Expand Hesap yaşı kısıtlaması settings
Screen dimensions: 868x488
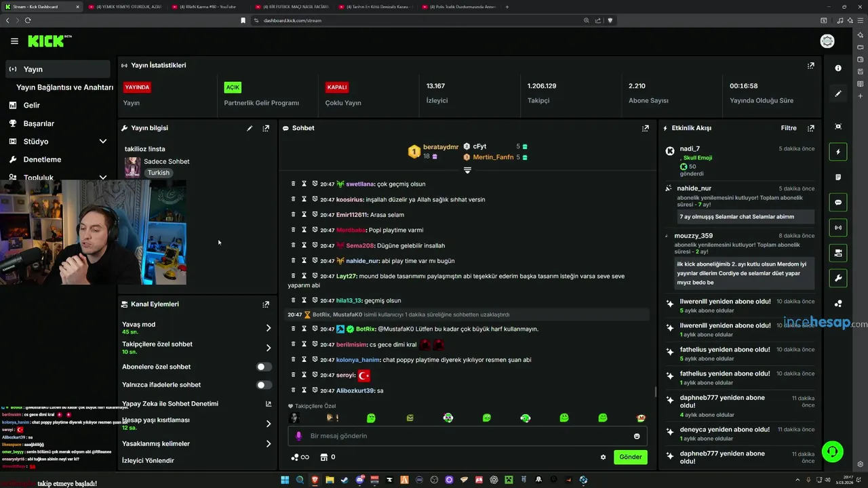[x=269, y=424]
